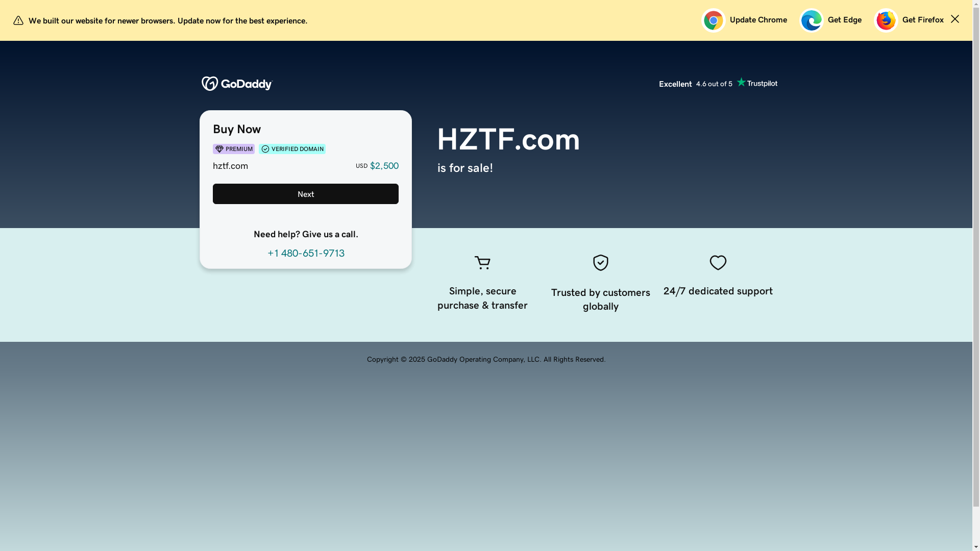980x551 pixels.
Task: Open the Get Firefox link
Action: pyautogui.click(x=922, y=20)
